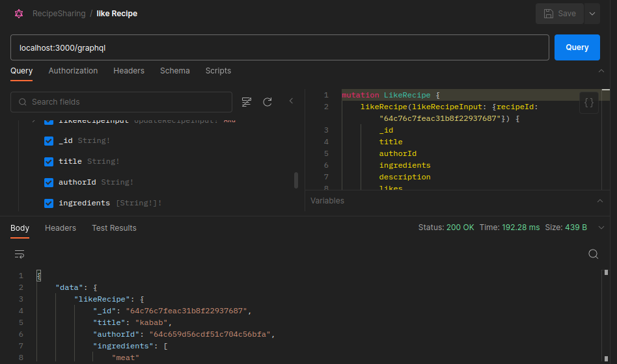The height and width of the screenshot is (364, 617).
Task: Open the Authorization tab
Action: point(73,71)
